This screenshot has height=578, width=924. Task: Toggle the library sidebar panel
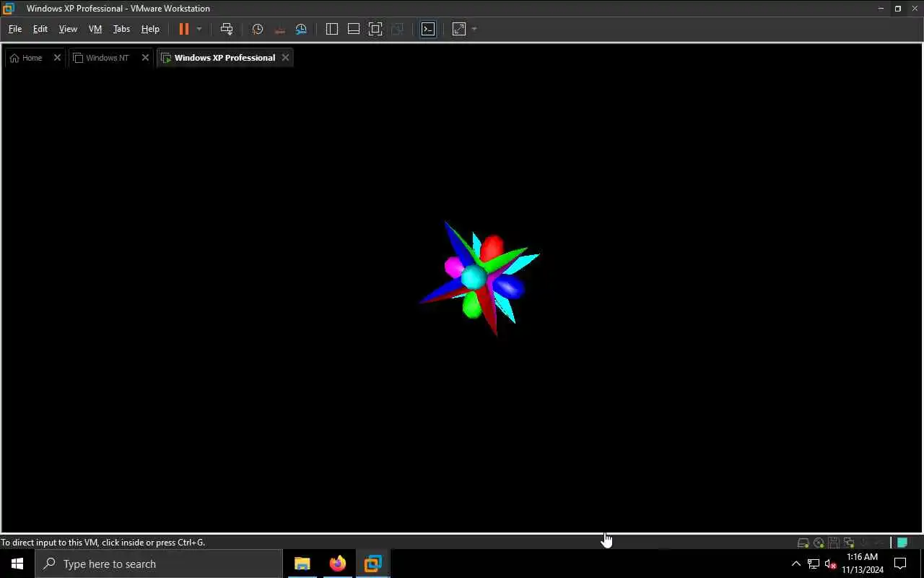point(332,29)
